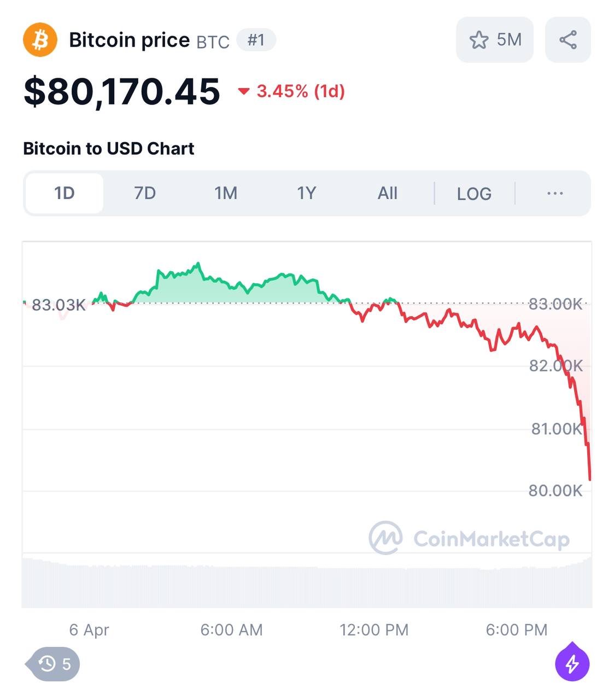Click the BTC ticker label
The height and width of the screenshot is (700, 614).
pyautogui.click(x=213, y=42)
